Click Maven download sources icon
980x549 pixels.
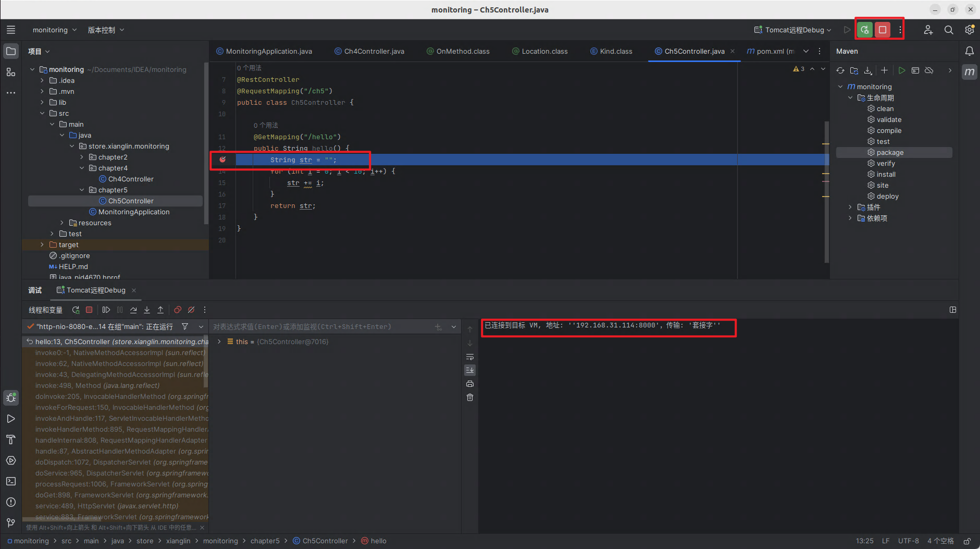pyautogui.click(x=868, y=70)
